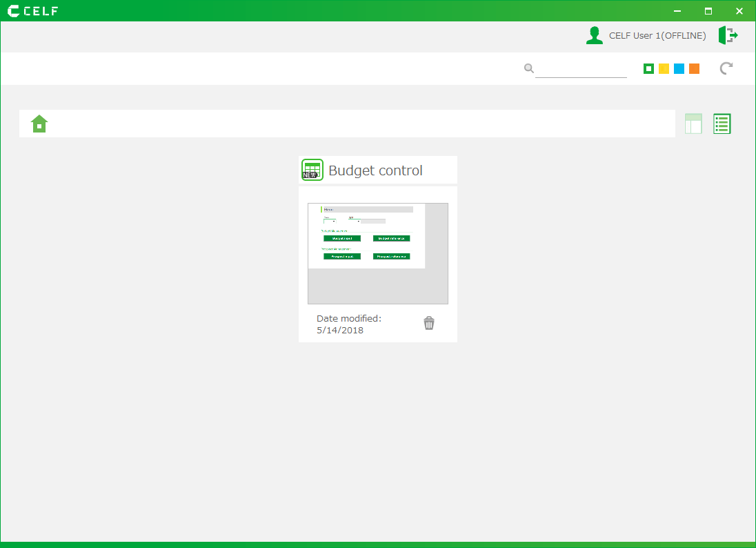Minimize the CELF window

pyautogui.click(x=677, y=11)
